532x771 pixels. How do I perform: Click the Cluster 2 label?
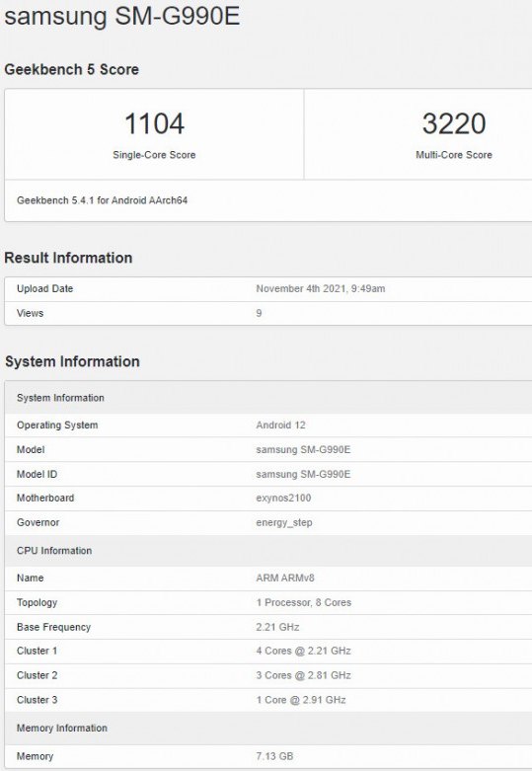[x=37, y=675]
